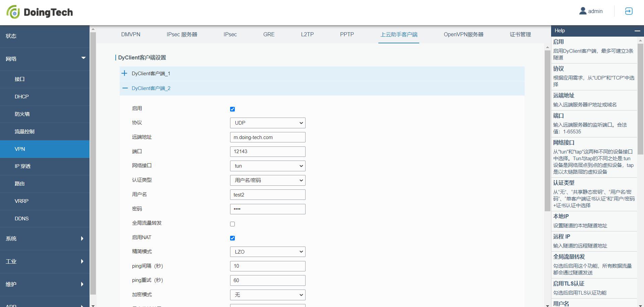Switch to the OpenVPN服务器 tab

click(464, 34)
